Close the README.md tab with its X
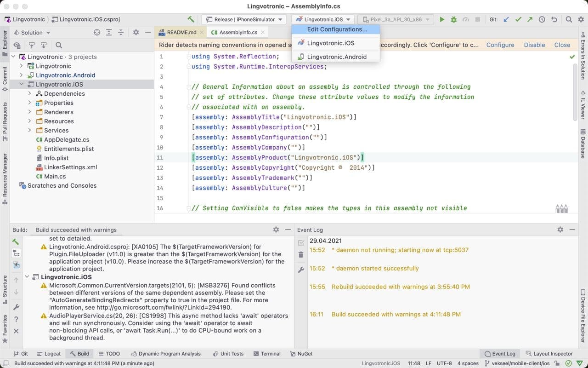Image resolution: width=588 pixels, height=368 pixels. click(x=203, y=33)
